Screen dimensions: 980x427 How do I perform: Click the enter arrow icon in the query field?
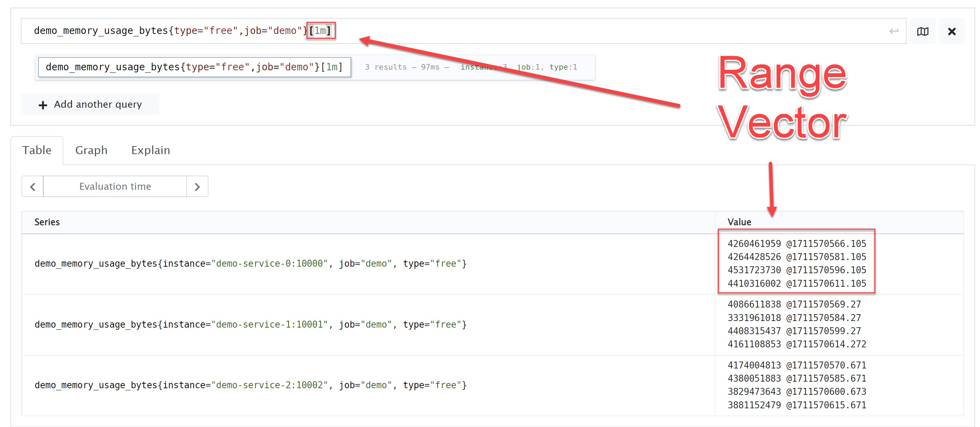pyautogui.click(x=894, y=31)
